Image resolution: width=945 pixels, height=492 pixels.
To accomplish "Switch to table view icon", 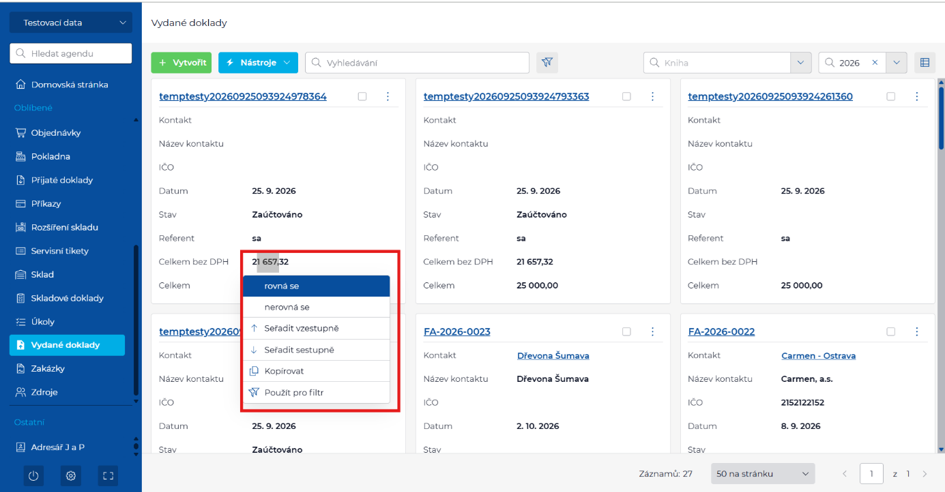I will pyautogui.click(x=925, y=62).
